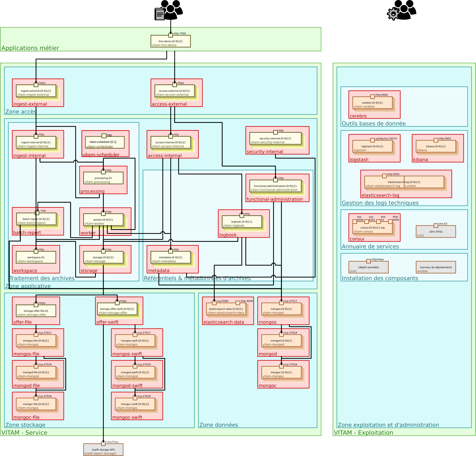Toggle the vitam-scheduler node
Viewport: 476px width, 456px height.
point(104,142)
